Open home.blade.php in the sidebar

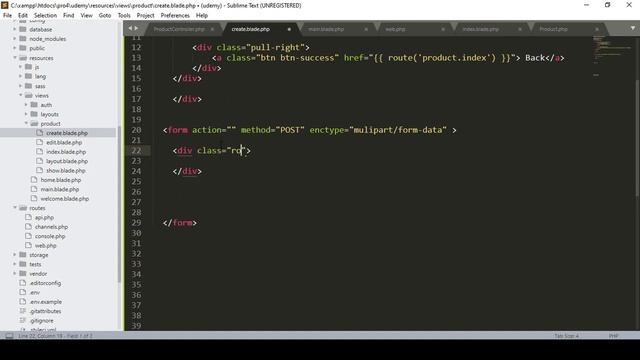click(60, 180)
